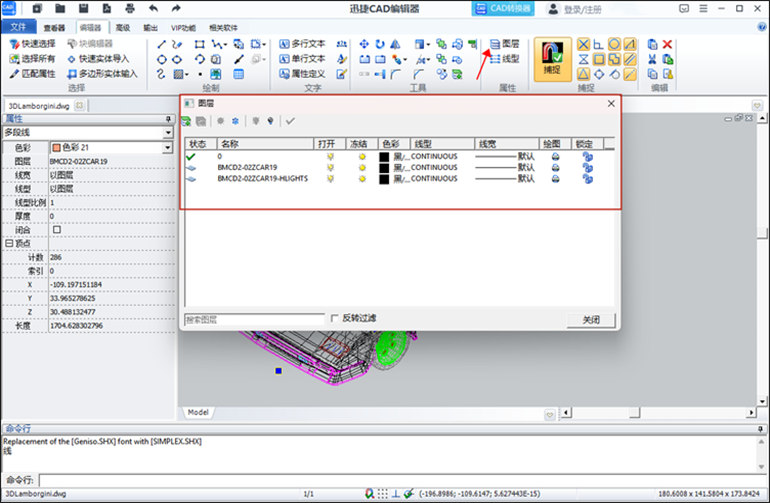Open the 色彩 21 color dropdown
This screenshot has width=770, height=503.
(167, 147)
